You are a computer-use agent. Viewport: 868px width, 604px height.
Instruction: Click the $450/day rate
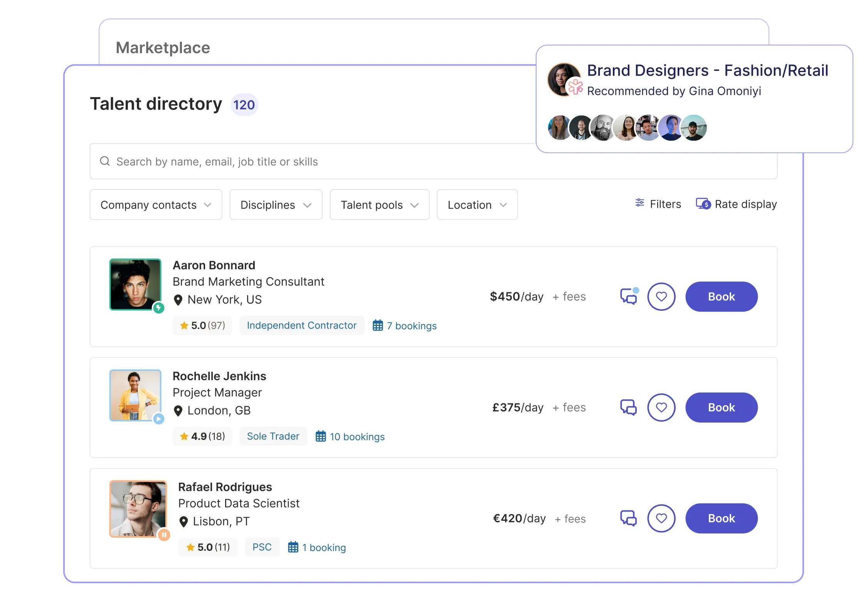516,296
